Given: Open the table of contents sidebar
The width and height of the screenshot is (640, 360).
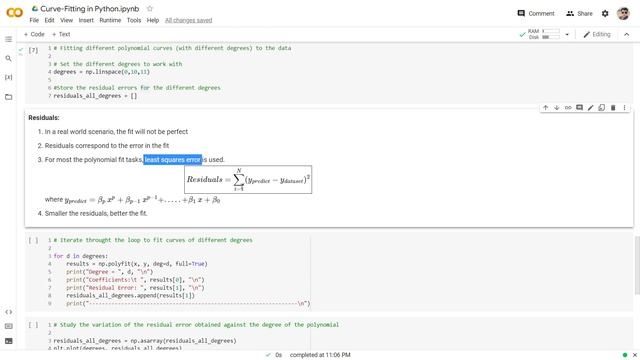Looking at the screenshot, I should pyautogui.click(x=9, y=39).
